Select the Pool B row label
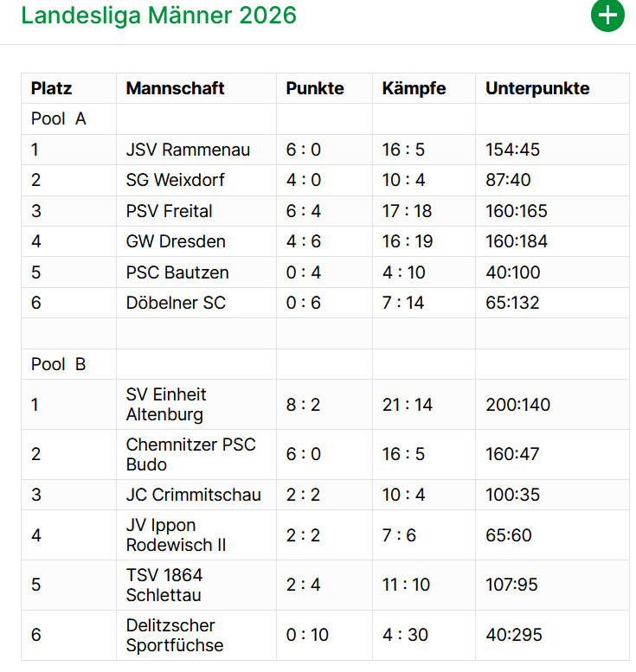 [59, 364]
